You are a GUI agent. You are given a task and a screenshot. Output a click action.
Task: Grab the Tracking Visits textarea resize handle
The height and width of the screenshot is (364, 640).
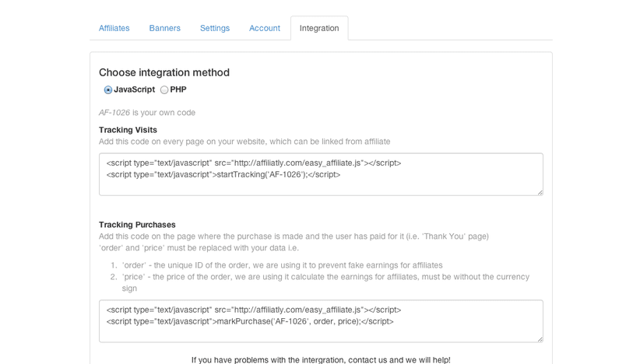pyautogui.click(x=539, y=191)
